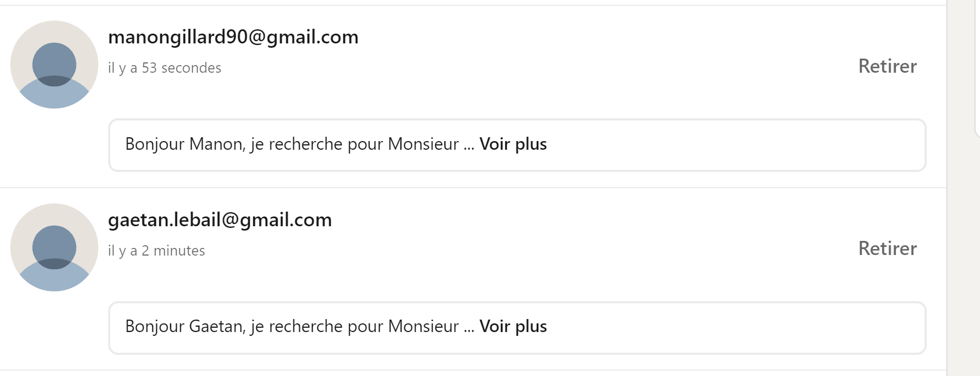Select the "Bonjour Manon" message preview text

point(292,144)
